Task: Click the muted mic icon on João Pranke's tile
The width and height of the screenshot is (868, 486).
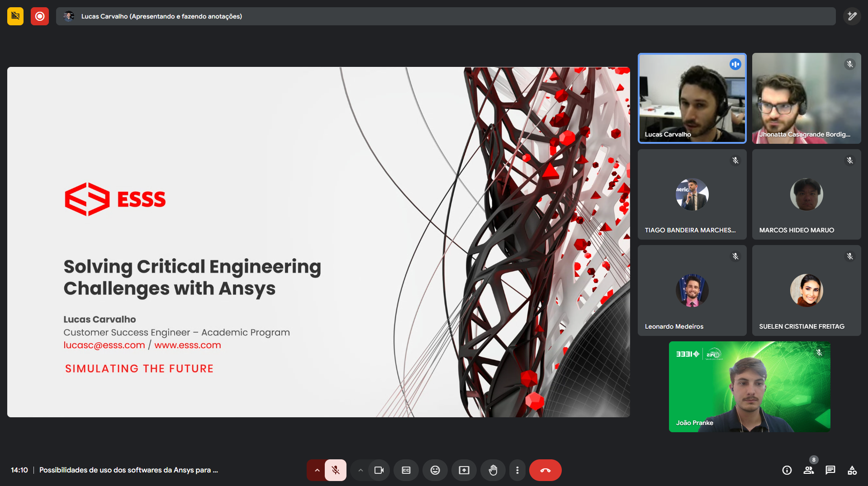Action: (819, 353)
